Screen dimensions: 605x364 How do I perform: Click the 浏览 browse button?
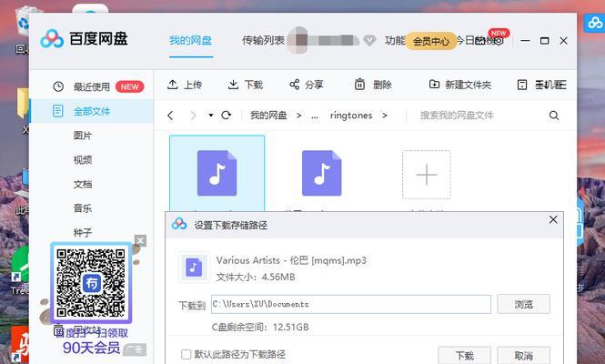tap(524, 304)
